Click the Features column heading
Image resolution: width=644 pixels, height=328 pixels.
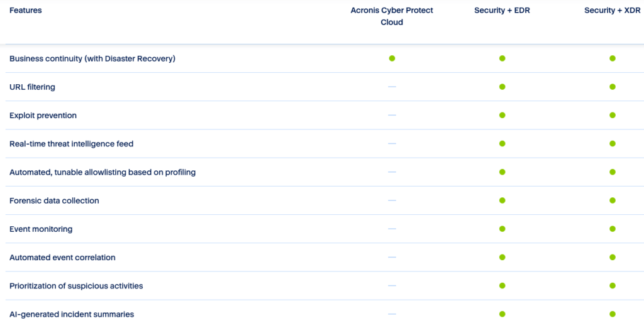tap(26, 11)
